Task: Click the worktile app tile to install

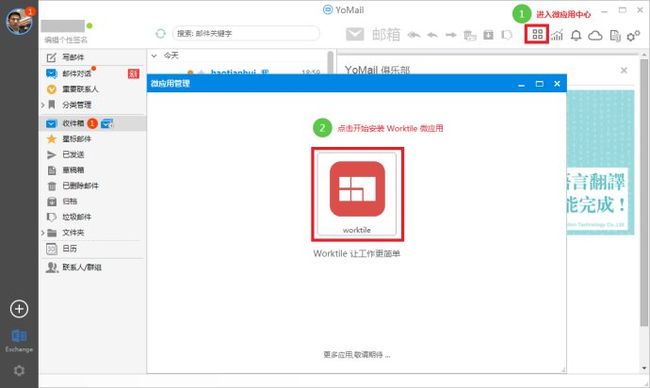Action: [x=357, y=194]
